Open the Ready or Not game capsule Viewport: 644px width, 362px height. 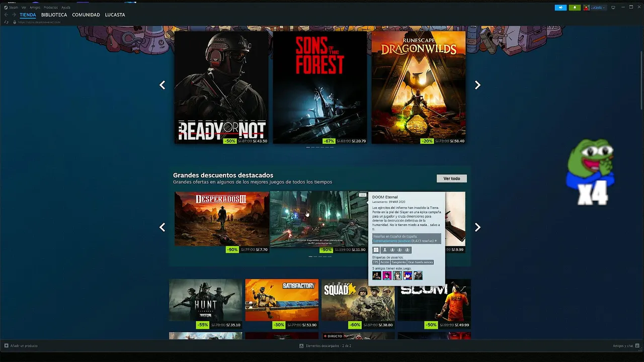221,87
